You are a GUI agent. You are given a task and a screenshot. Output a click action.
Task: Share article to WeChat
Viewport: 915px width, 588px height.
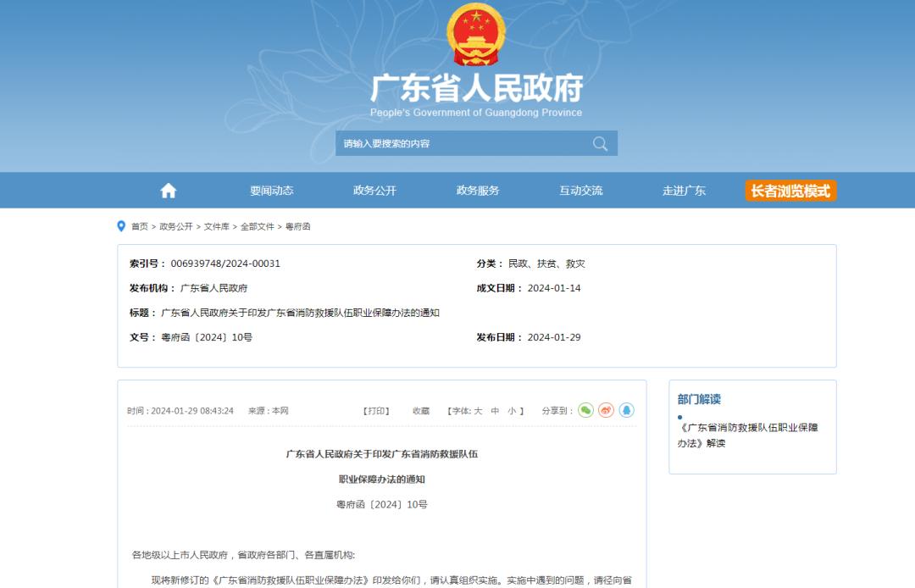(x=585, y=410)
